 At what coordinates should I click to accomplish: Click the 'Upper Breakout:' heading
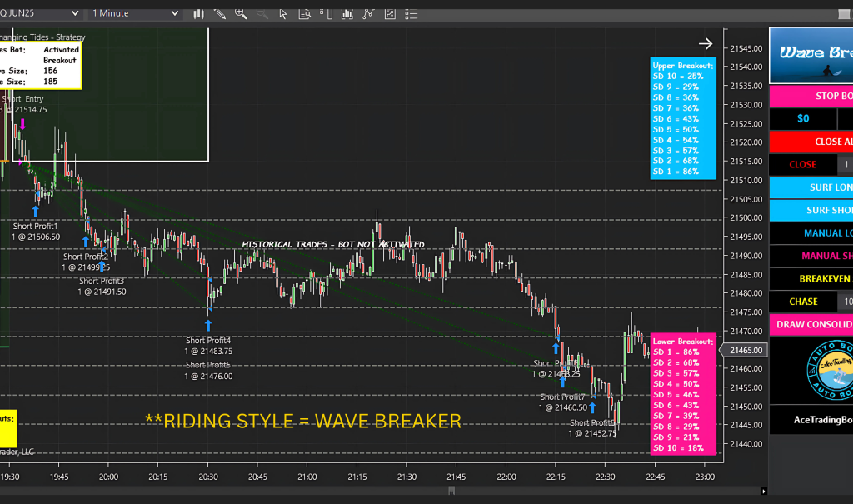tap(683, 66)
